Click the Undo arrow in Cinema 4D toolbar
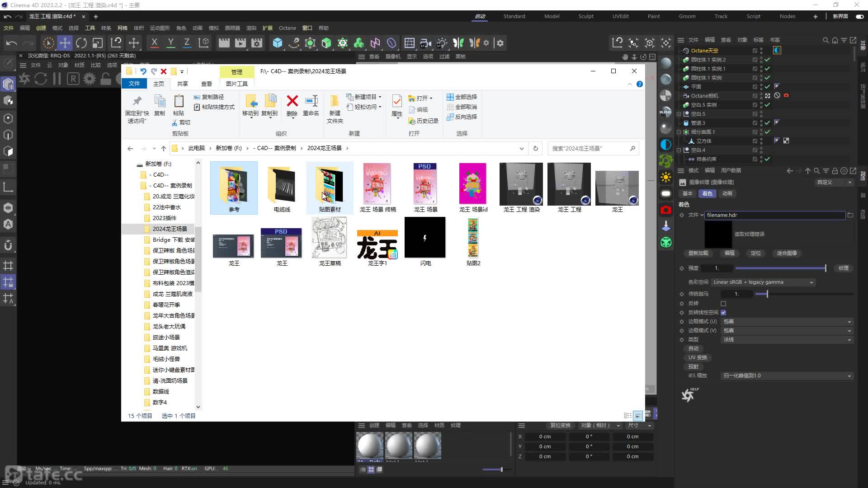The width and height of the screenshot is (868, 488). point(12,43)
